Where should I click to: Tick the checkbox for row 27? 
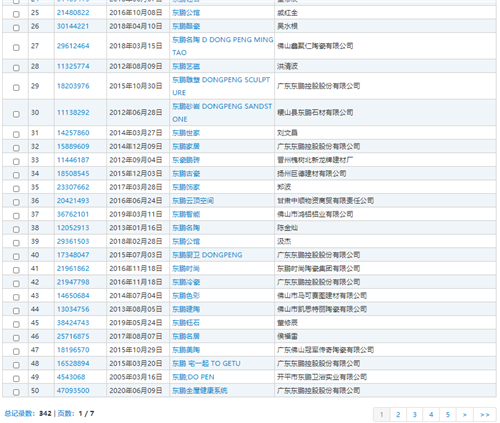click(16, 48)
